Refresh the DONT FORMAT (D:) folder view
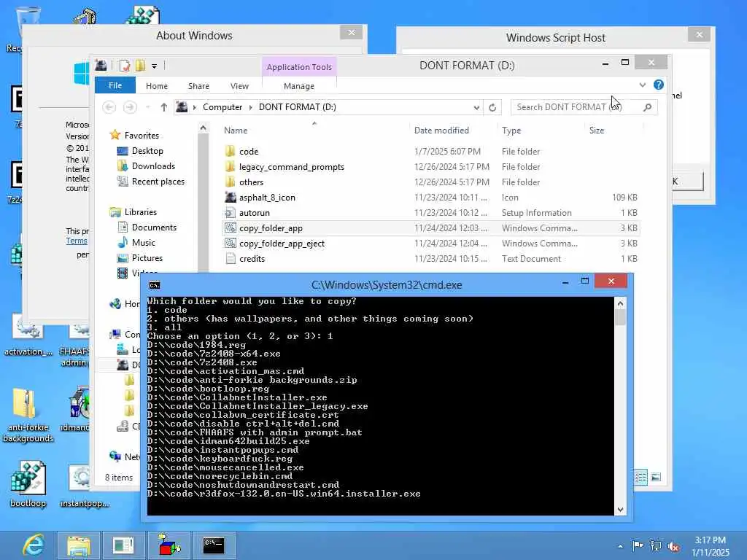747x560 pixels. pos(492,108)
